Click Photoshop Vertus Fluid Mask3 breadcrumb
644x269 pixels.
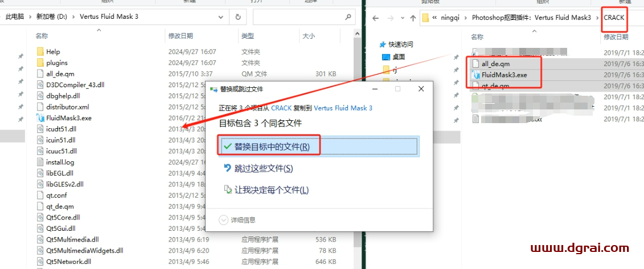pyautogui.click(x=531, y=18)
